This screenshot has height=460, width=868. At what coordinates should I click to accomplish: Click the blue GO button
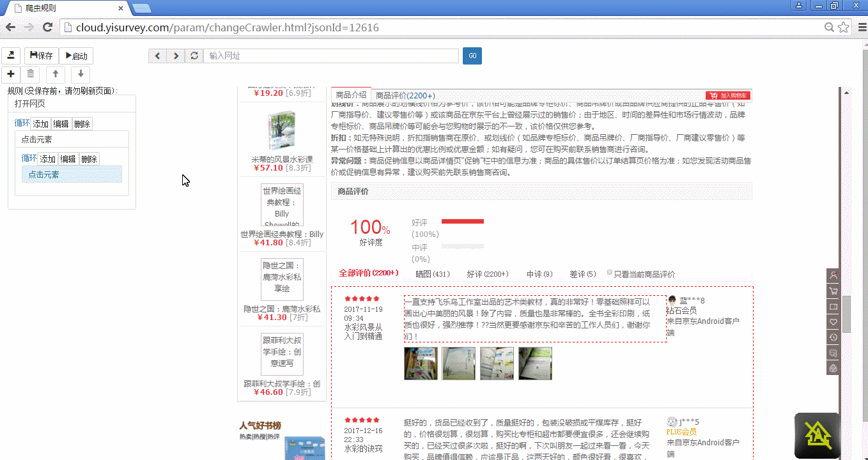[472, 56]
